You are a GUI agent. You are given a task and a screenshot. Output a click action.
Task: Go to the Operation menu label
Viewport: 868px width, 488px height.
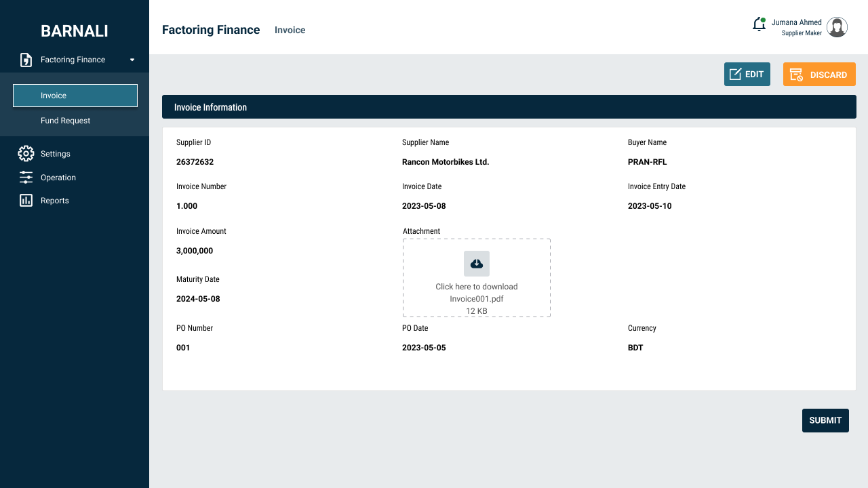pyautogui.click(x=58, y=178)
